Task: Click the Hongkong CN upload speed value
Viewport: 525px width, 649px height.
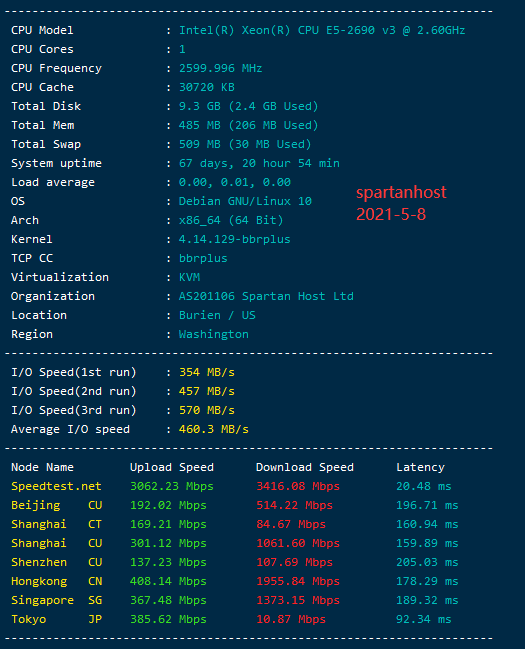Action: [x=168, y=582]
